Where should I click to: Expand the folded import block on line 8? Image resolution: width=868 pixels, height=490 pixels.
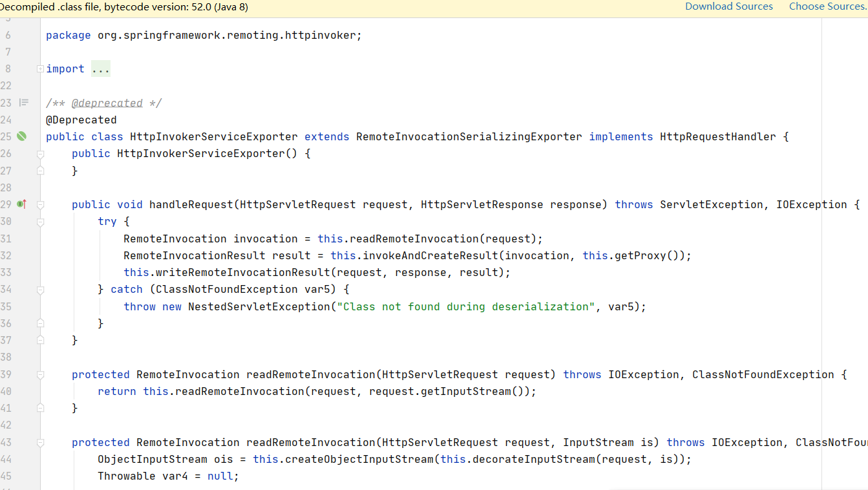(x=40, y=69)
